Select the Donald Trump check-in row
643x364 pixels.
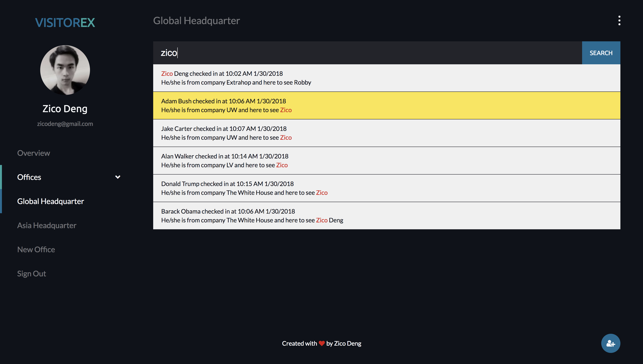point(386,188)
